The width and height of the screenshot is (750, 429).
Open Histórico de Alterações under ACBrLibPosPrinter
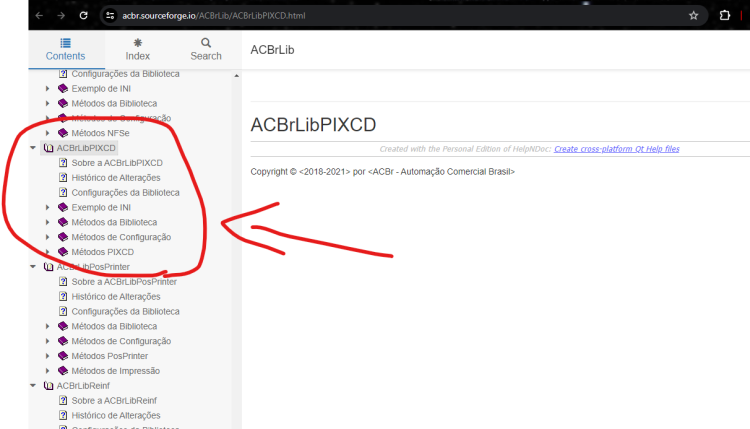tap(116, 297)
